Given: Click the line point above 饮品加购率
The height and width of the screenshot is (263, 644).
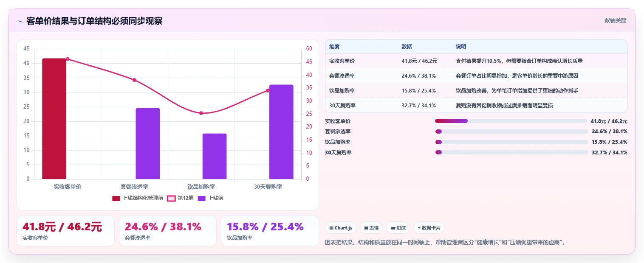Looking at the screenshot, I should 201,113.
